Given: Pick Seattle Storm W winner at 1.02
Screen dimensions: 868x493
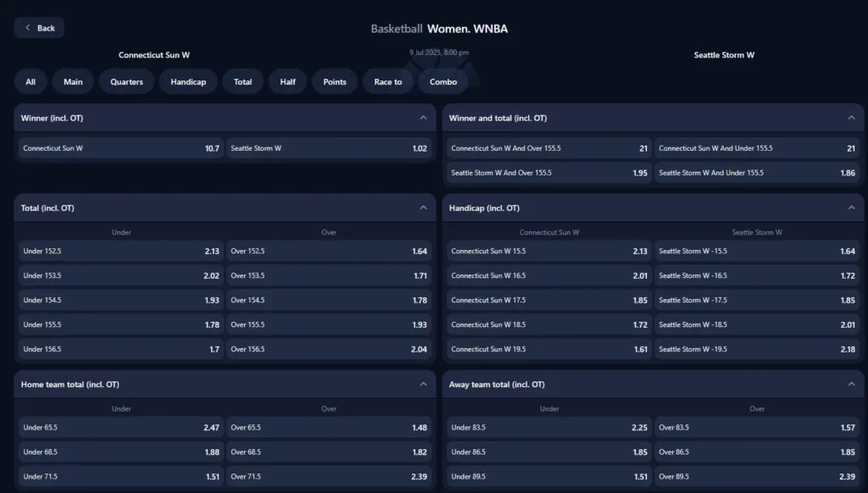Looking at the screenshot, I should pos(329,148).
